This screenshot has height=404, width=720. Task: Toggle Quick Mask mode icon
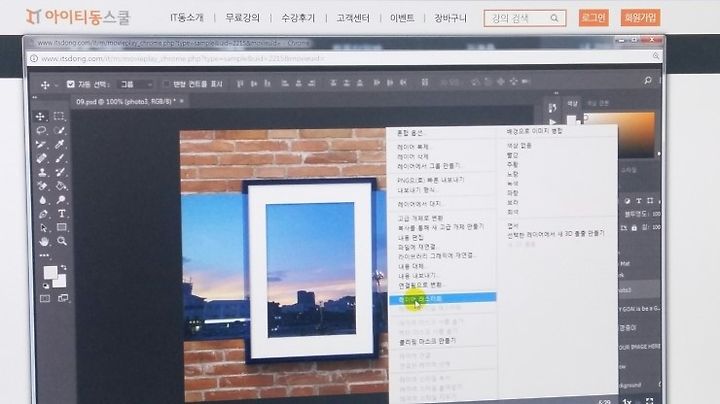click(45, 298)
